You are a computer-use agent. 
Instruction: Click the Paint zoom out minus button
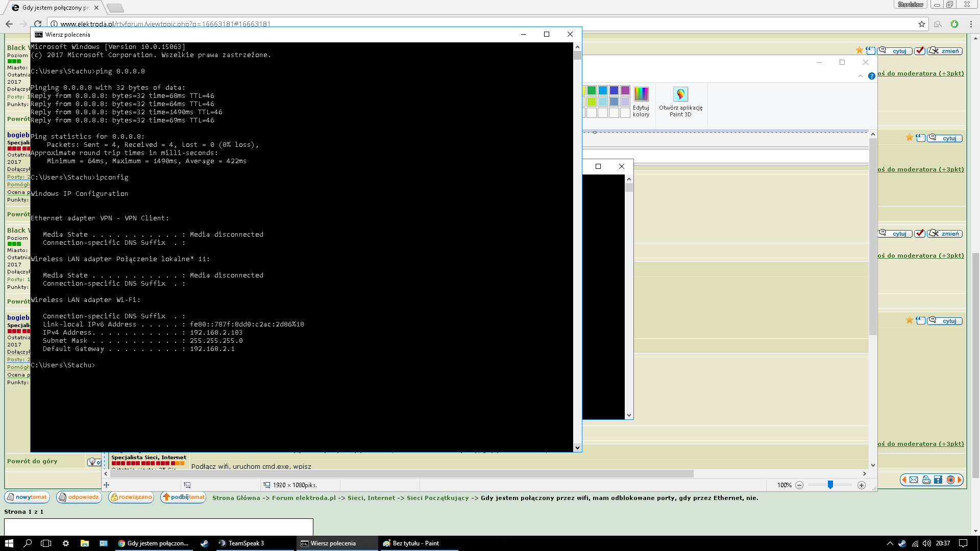click(799, 485)
